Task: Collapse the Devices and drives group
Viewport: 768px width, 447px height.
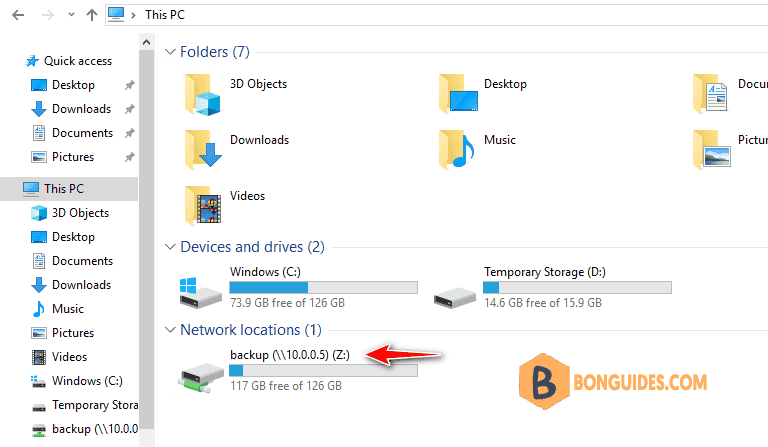Action: coord(170,247)
